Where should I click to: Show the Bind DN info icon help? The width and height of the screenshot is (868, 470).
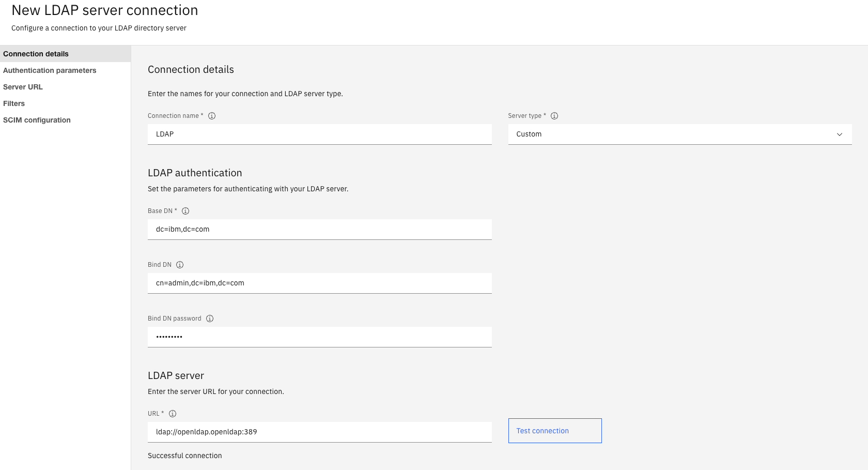pyautogui.click(x=180, y=265)
